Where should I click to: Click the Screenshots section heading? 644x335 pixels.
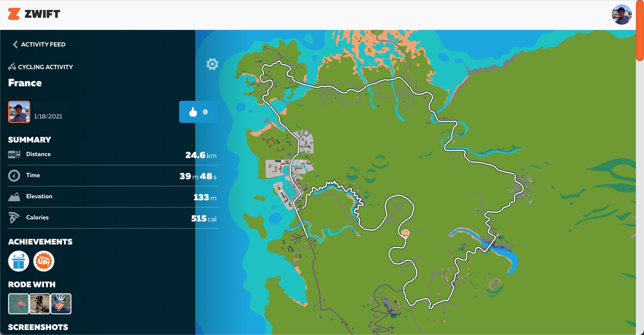point(38,327)
